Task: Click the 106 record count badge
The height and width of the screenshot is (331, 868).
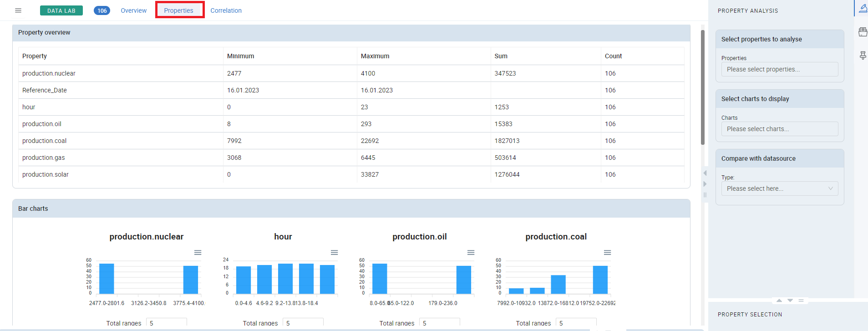Action: click(x=102, y=10)
